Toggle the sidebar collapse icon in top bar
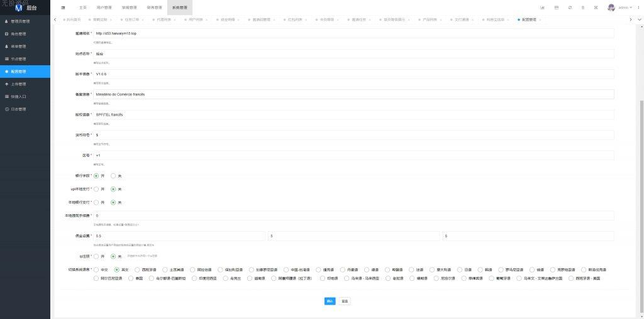Image resolution: width=644 pixels, height=319 pixels. [x=63, y=8]
